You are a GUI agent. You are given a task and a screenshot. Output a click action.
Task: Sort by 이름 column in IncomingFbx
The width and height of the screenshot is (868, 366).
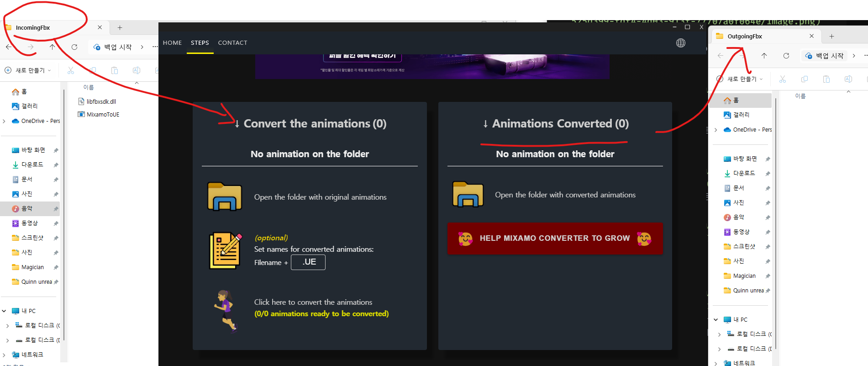coord(89,87)
